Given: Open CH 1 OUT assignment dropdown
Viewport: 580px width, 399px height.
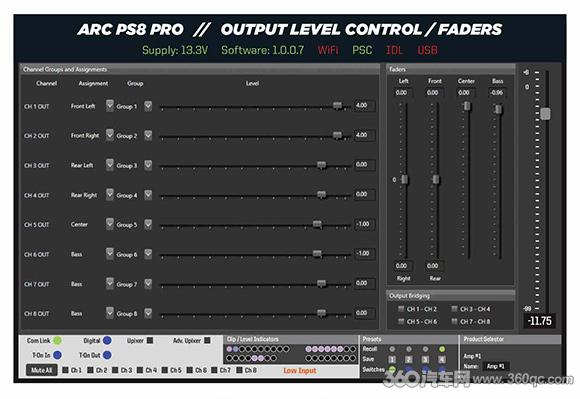Looking at the screenshot, I should pyautogui.click(x=109, y=105).
